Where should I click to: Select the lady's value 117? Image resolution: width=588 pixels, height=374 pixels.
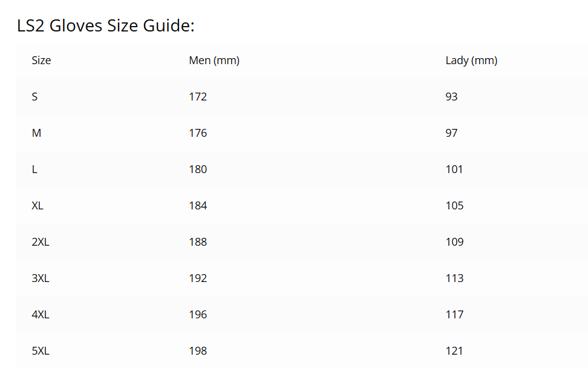454,315
